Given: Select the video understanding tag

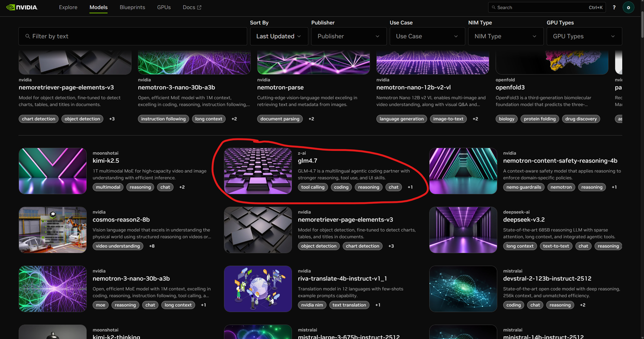Looking at the screenshot, I should (118, 246).
